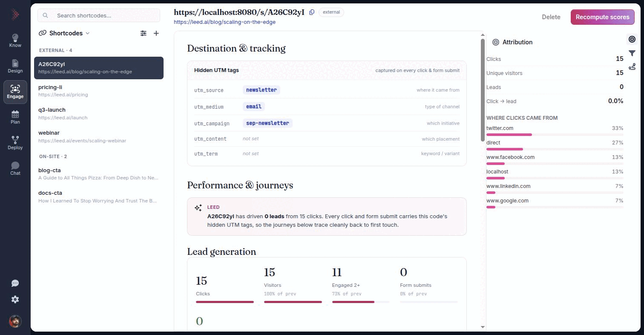Add a new shortcode with plus icon
This screenshot has width=644, height=335.
click(x=156, y=33)
